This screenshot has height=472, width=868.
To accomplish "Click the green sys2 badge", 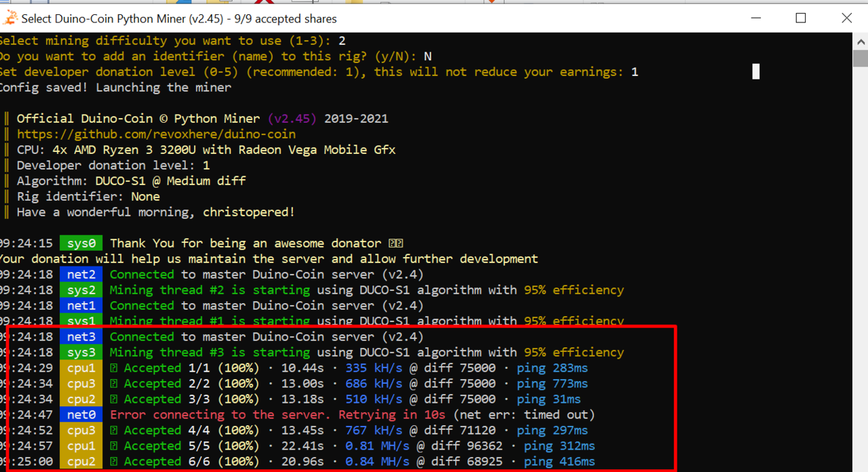I will [x=81, y=290].
